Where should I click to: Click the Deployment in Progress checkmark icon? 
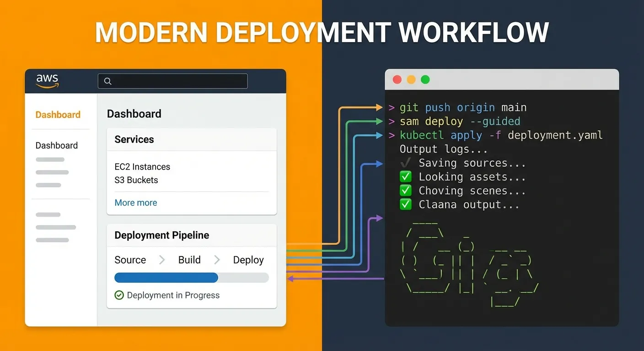point(119,295)
